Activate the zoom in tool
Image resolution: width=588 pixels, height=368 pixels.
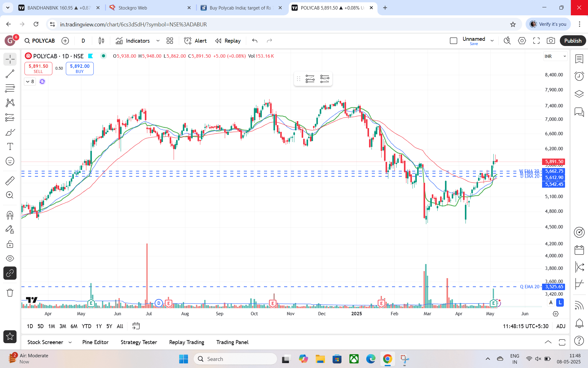[10, 195]
